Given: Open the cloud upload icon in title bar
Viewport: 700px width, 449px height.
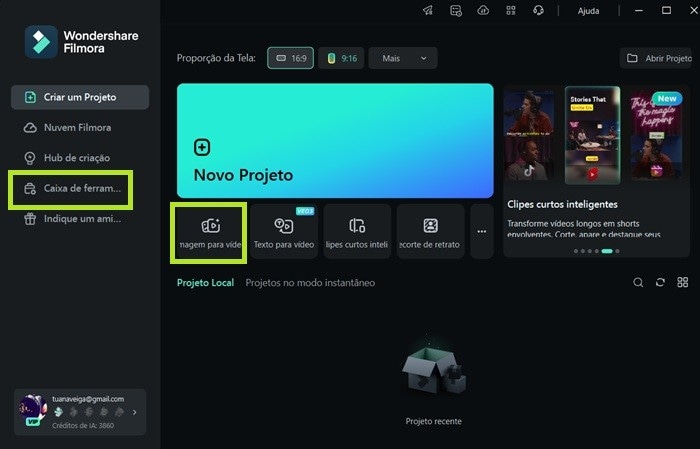Looking at the screenshot, I should point(484,10).
